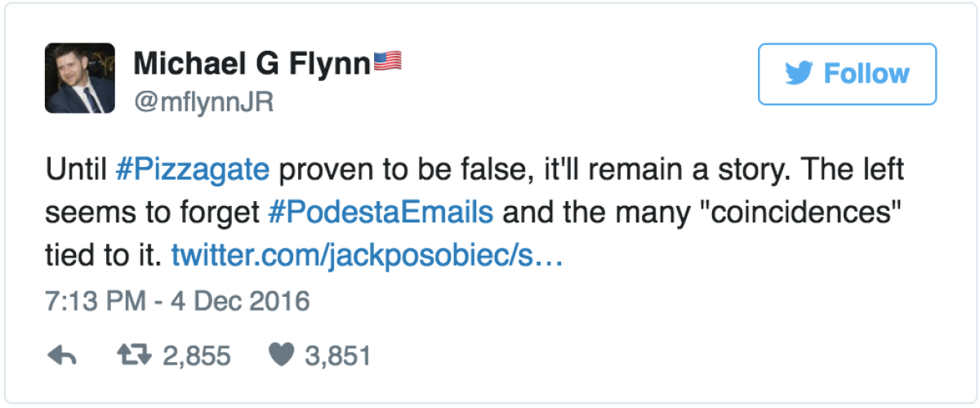Follow the @mflynnJR account

point(847,74)
